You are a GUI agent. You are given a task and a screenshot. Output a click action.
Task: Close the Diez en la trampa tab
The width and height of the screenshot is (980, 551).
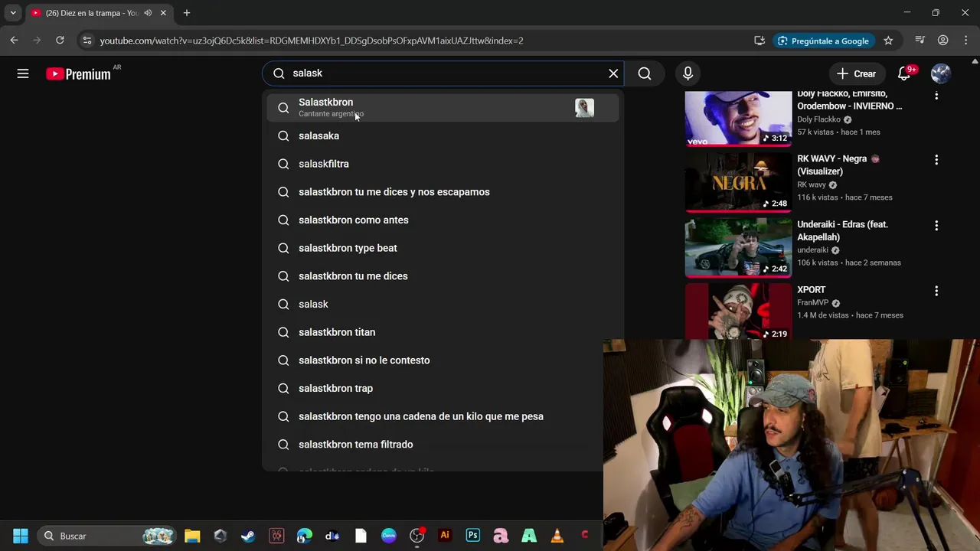coord(163,13)
